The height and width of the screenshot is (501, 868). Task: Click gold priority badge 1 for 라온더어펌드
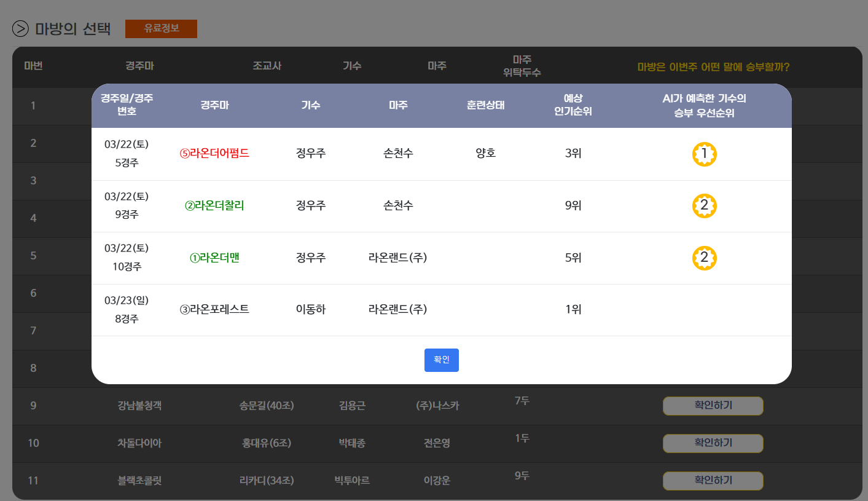pos(704,154)
